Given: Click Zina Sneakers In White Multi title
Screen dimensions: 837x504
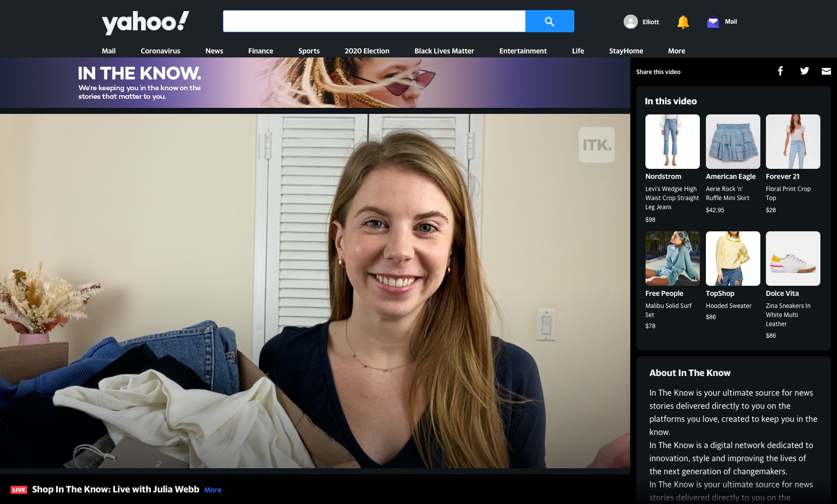Looking at the screenshot, I should click(788, 315).
